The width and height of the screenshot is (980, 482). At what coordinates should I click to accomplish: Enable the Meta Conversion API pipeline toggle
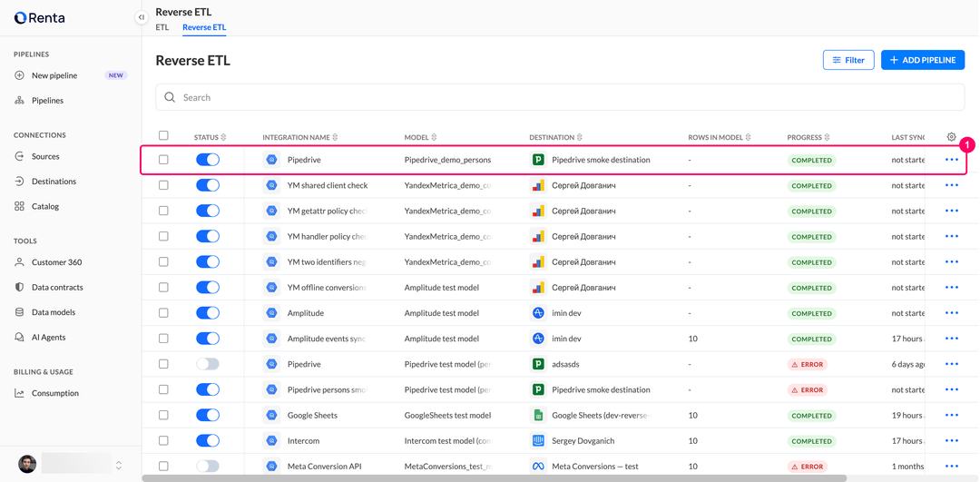(208, 467)
